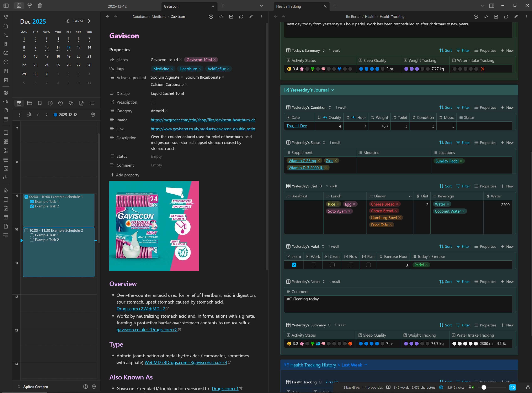The image size is (532, 393).
Task: Collapse the Last Week section chevron
Action: 366,365
